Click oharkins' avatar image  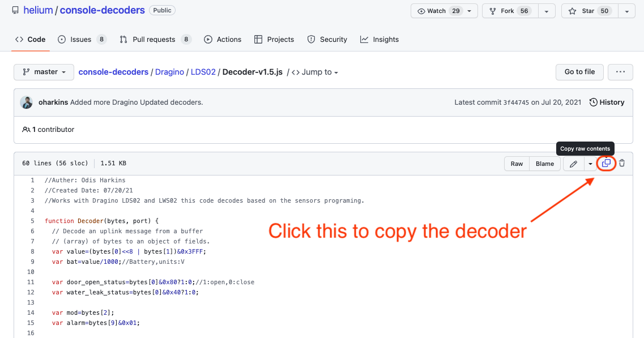pyautogui.click(x=27, y=102)
